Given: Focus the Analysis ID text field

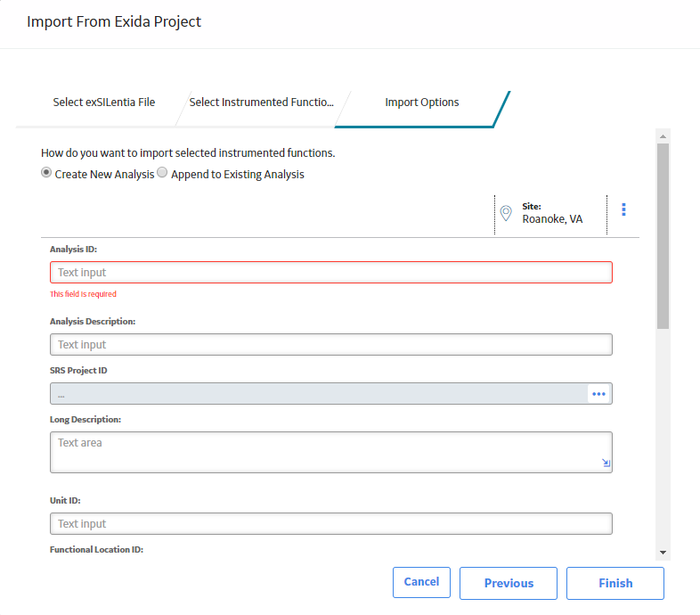Looking at the screenshot, I should [x=330, y=272].
